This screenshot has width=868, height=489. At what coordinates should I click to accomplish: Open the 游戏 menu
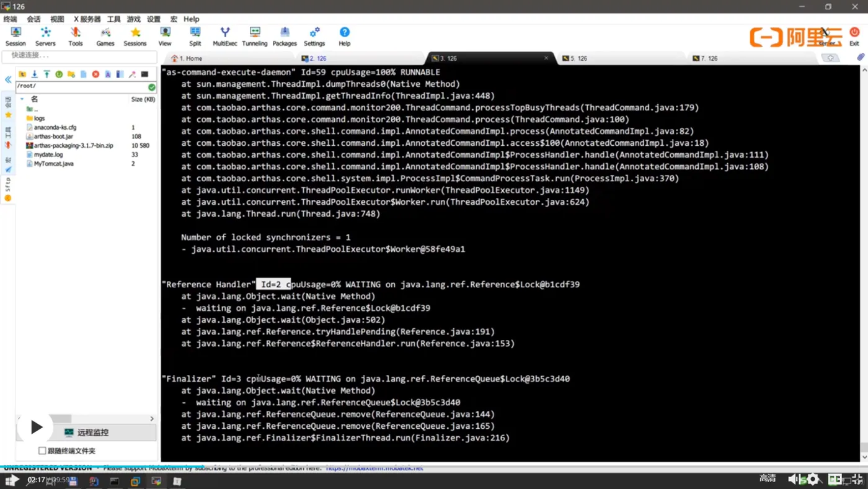[134, 19]
